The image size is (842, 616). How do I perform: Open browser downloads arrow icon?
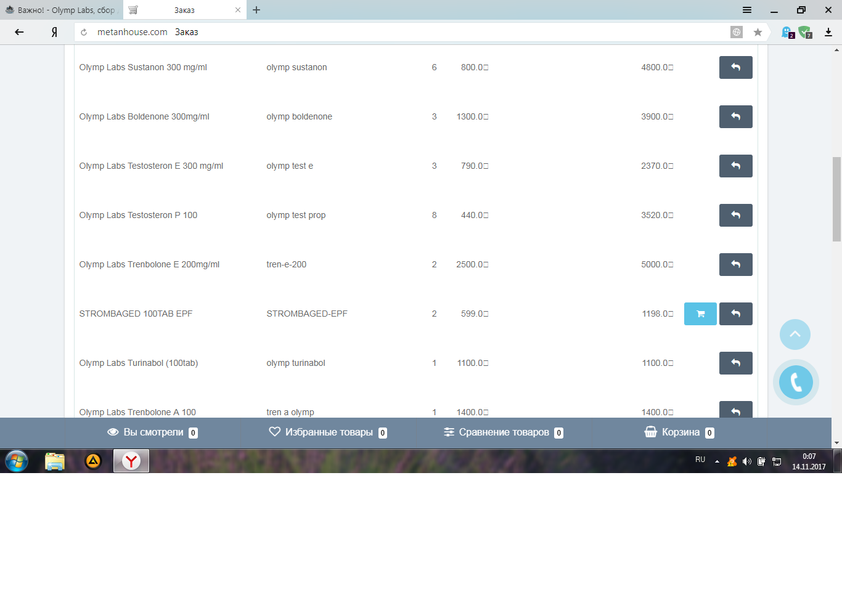click(828, 32)
